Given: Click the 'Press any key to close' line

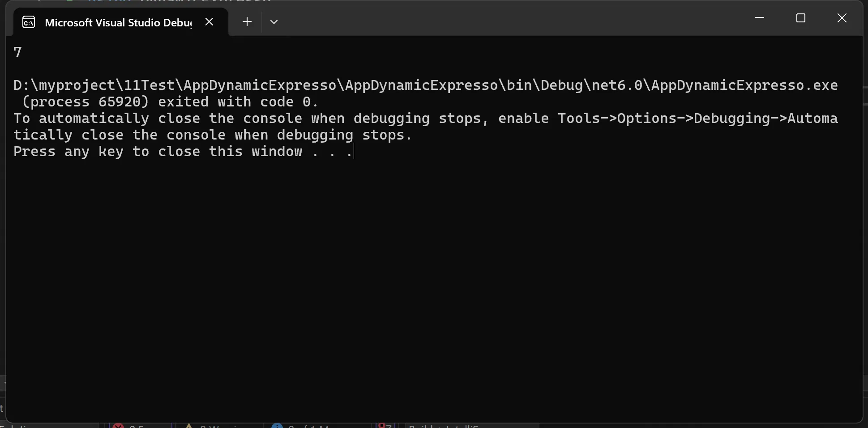Looking at the screenshot, I should coord(183,152).
